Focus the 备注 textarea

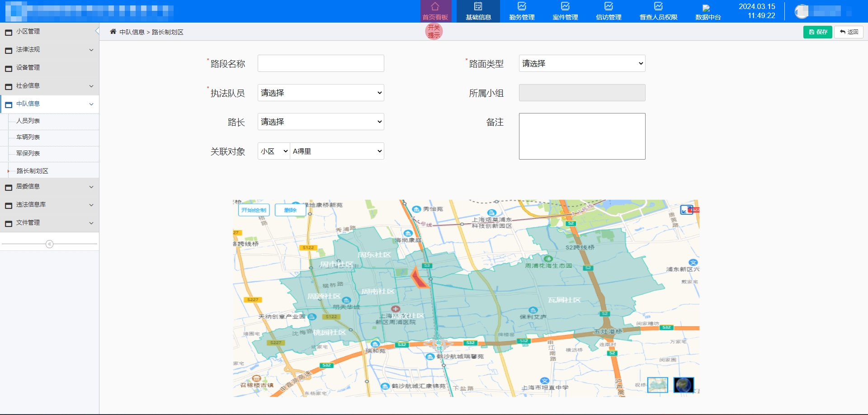pyautogui.click(x=582, y=136)
